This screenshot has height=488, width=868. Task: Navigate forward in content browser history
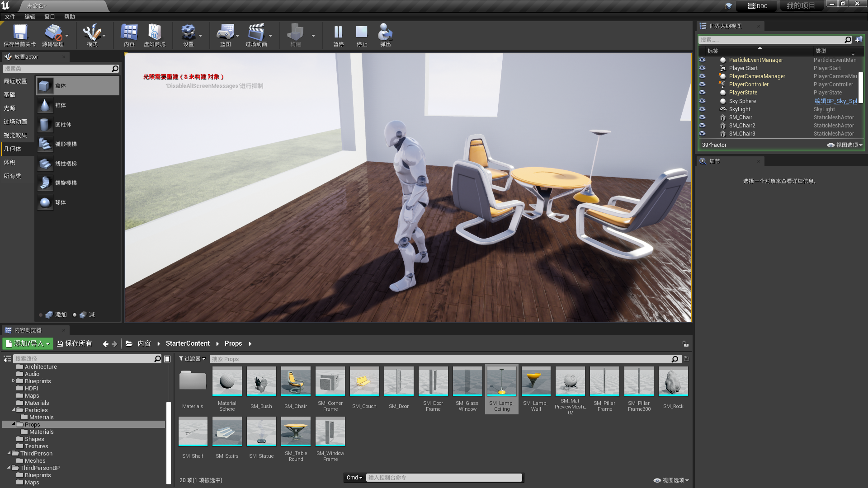114,344
